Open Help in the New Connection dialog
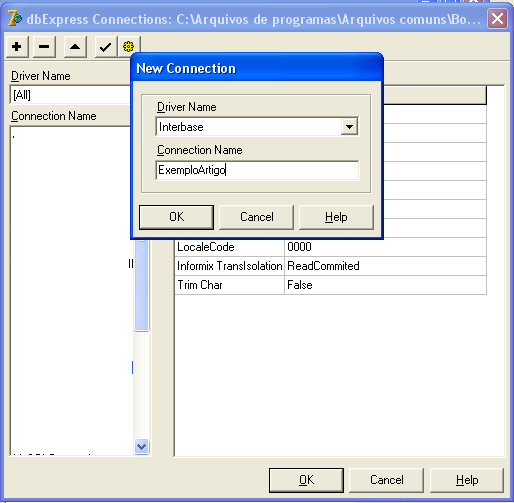Image resolution: width=514 pixels, height=503 pixels. point(336,217)
